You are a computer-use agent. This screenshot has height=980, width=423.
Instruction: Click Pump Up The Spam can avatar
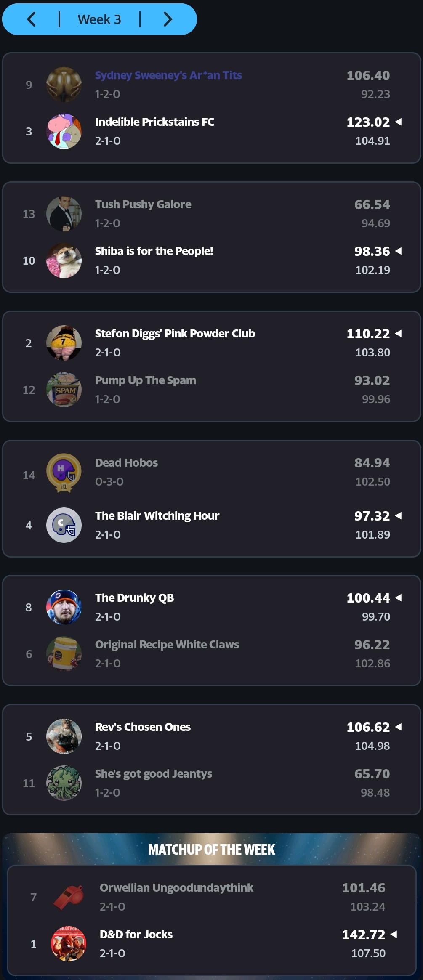pos(64,390)
